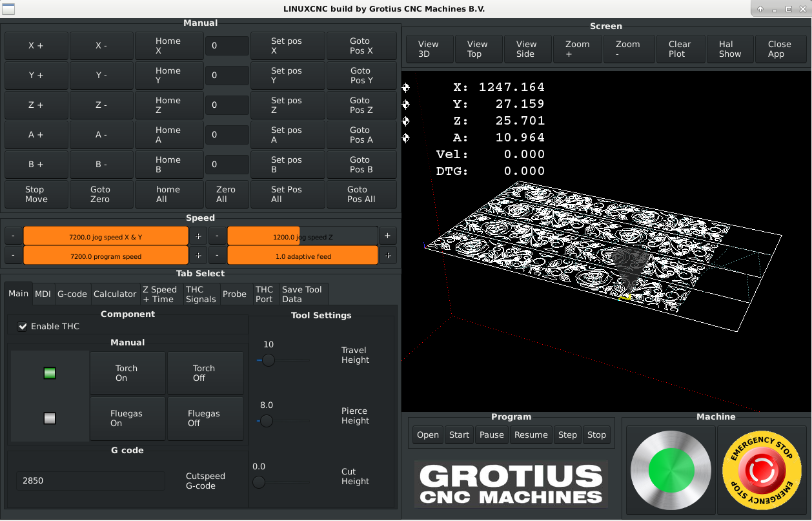Click the Stop Move button
Screen dimensions: 812x521
(x=36, y=194)
